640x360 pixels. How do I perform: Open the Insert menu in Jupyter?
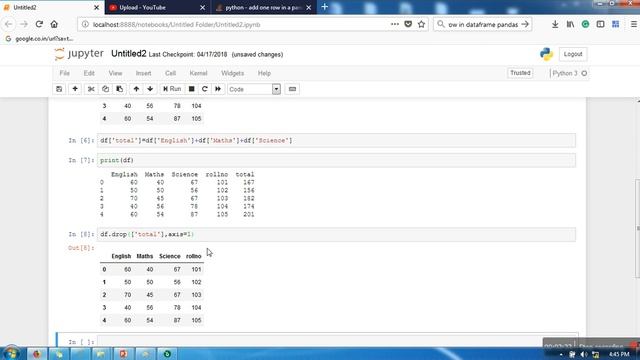tap(143, 73)
